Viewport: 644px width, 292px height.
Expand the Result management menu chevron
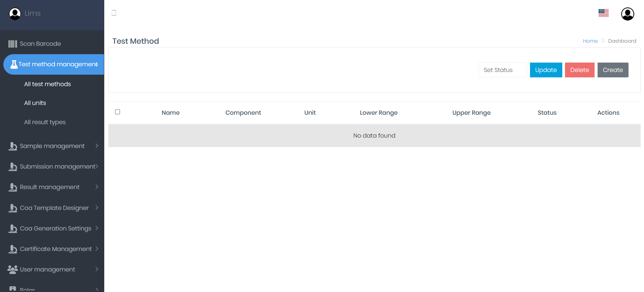click(x=97, y=187)
